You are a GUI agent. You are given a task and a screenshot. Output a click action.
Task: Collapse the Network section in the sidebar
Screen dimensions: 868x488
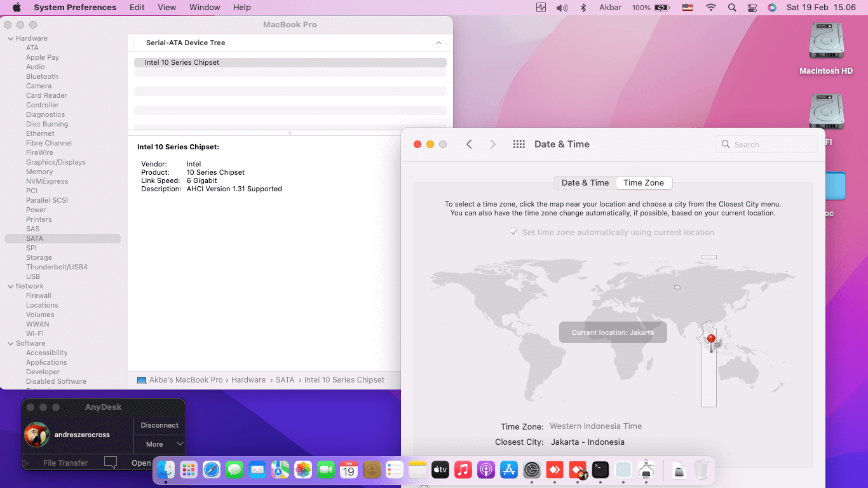(x=10, y=286)
